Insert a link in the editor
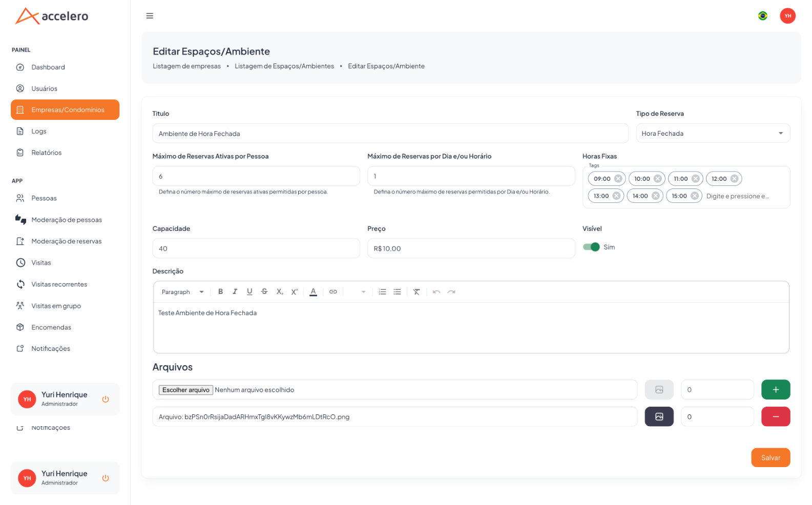The height and width of the screenshot is (505, 812). 333,291
